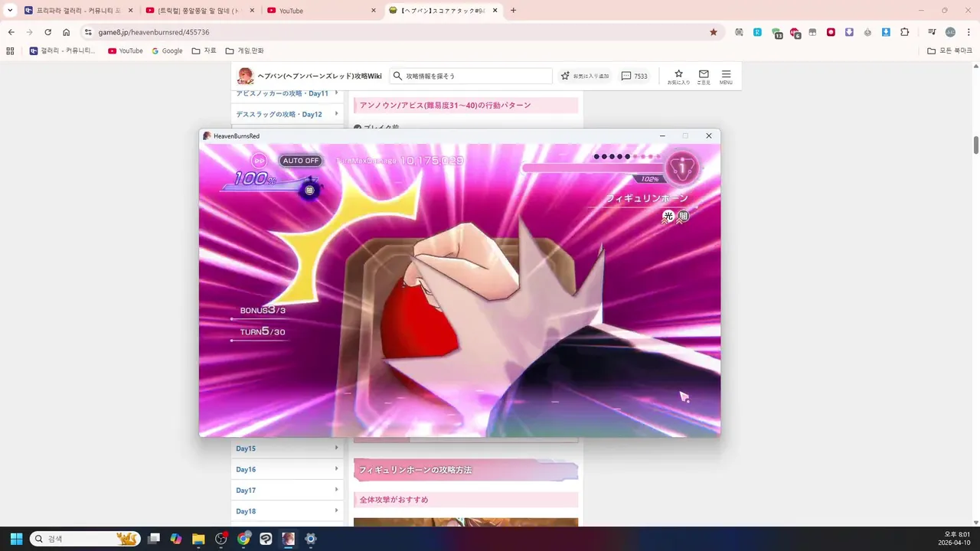
Task: Open the 게임.만화 bookmark folder
Action: pos(244,51)
